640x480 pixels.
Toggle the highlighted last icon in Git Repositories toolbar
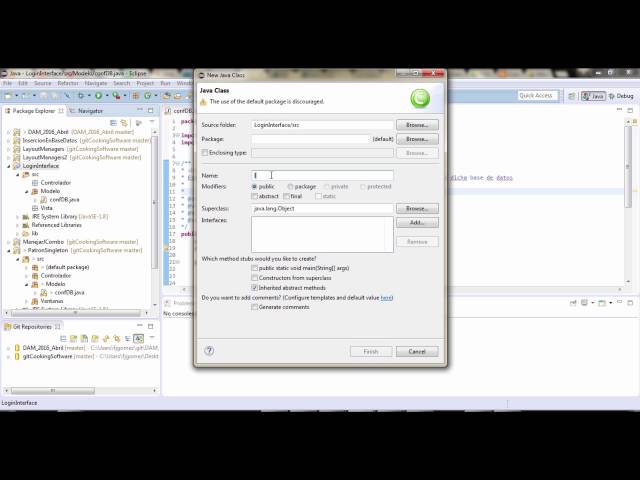click(x=138, y=338)
